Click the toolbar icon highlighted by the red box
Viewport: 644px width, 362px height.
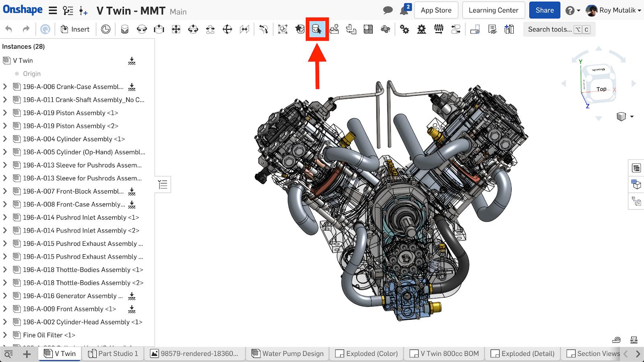tap(317, 29)
